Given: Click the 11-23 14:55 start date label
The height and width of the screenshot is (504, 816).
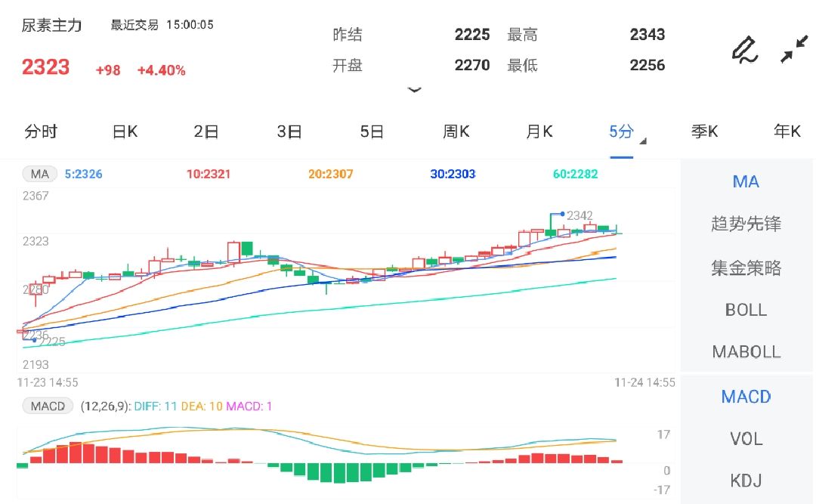Looking at the screenshot, I should (x=48, y=382).
